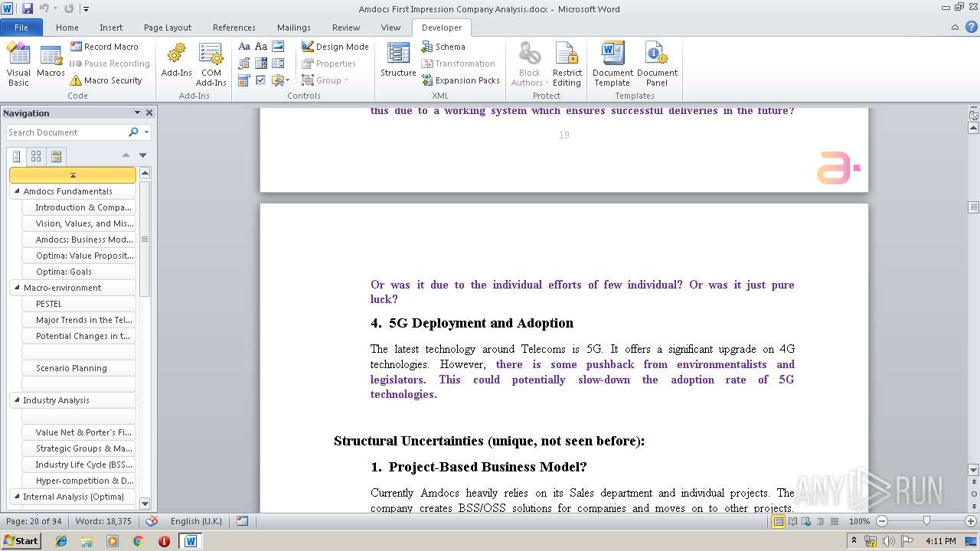Browse headings in your document
Image resolution: width=980 pixels, height=551 pixels.
pos(17,156)
